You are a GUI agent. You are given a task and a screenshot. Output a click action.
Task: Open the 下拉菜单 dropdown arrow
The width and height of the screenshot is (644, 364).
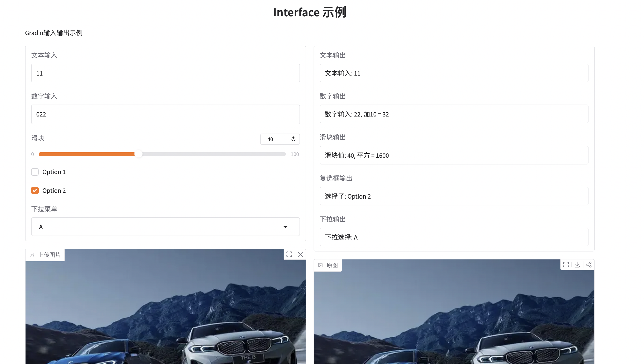285,227
